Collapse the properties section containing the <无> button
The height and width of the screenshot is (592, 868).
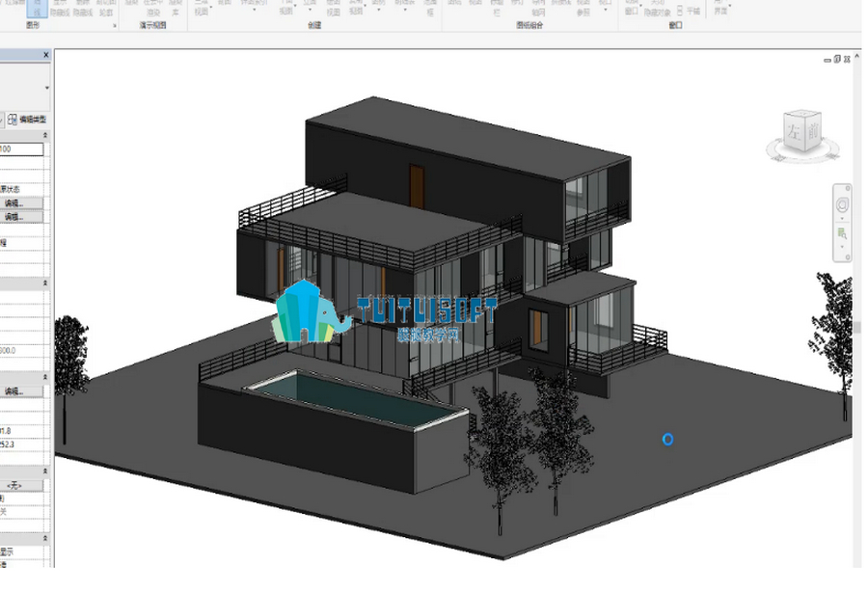coord(44,471)
